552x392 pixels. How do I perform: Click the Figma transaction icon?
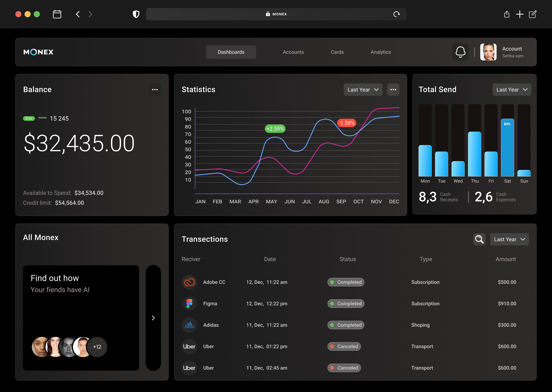189,303
